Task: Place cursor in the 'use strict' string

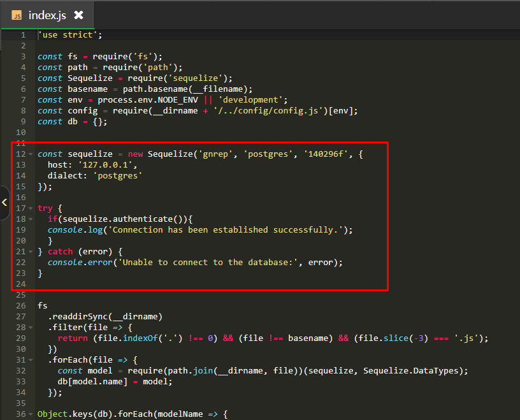Action: click(x=68, y=35)
